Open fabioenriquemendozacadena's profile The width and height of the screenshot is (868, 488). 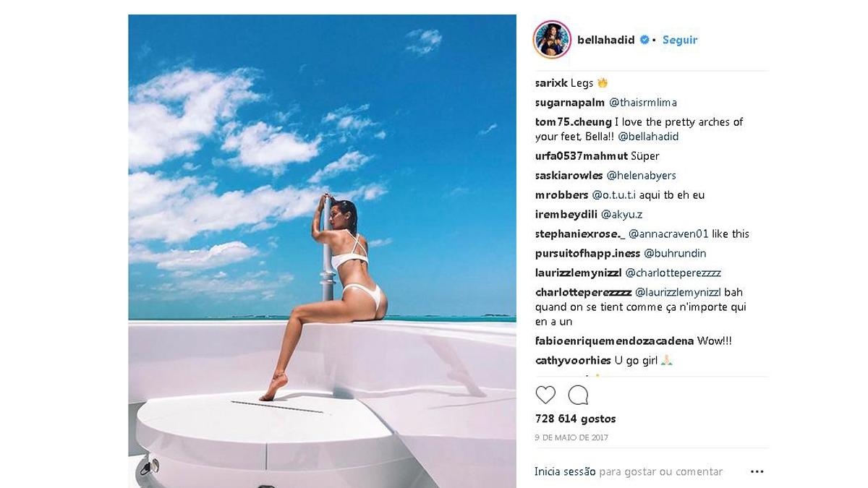point(615,341)
